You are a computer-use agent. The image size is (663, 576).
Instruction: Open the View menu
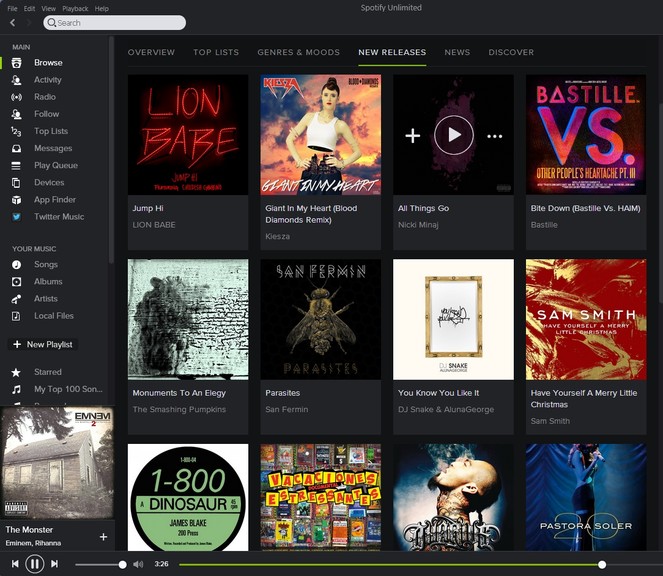(x=48, y=8)
